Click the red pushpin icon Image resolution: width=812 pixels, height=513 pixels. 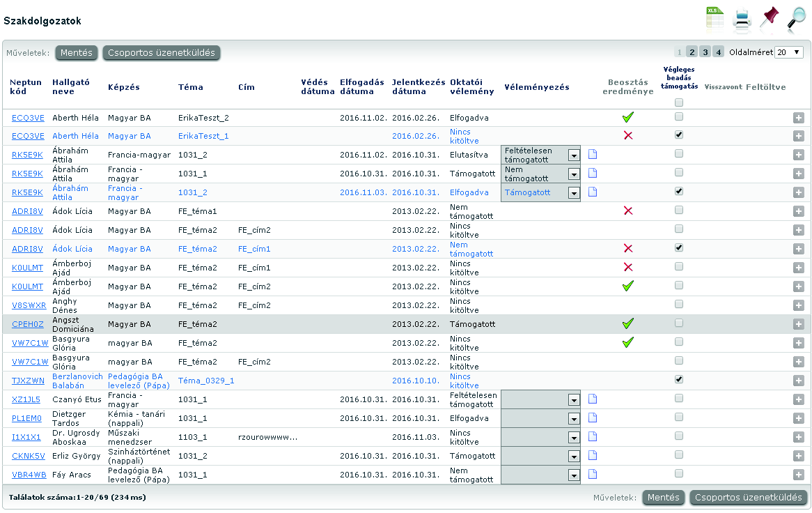pyautogui.click(x=769, y=18)
